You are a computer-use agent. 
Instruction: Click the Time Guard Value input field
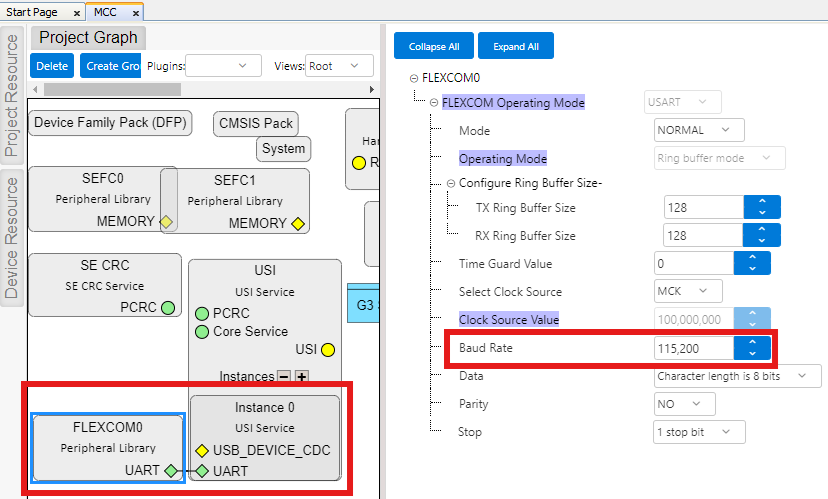(695, 264)
